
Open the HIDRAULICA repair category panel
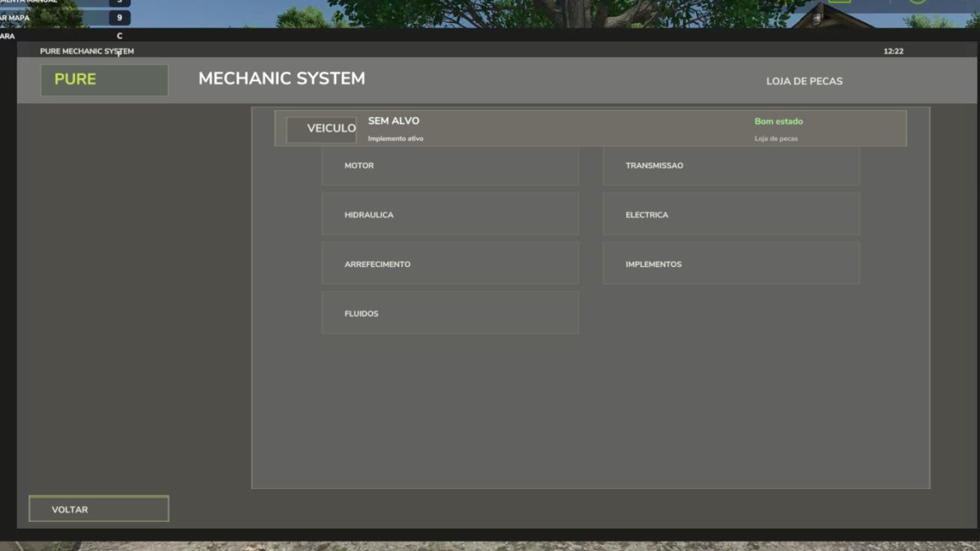450,215
